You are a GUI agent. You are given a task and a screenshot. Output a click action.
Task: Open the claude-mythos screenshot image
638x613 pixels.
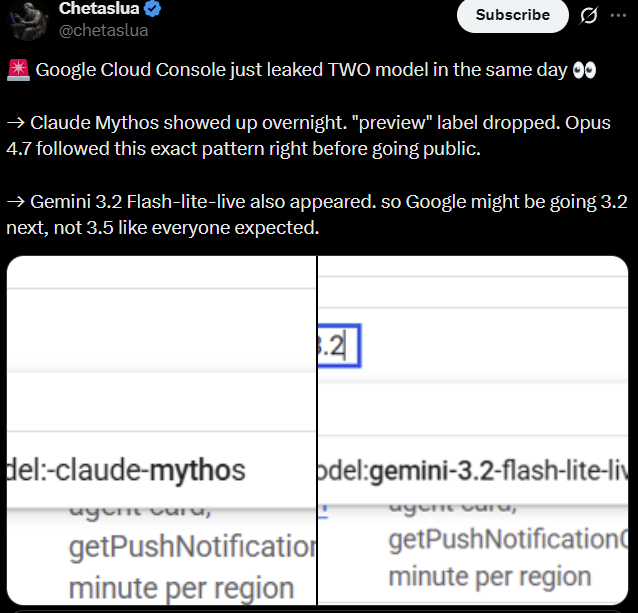point(162,430)
